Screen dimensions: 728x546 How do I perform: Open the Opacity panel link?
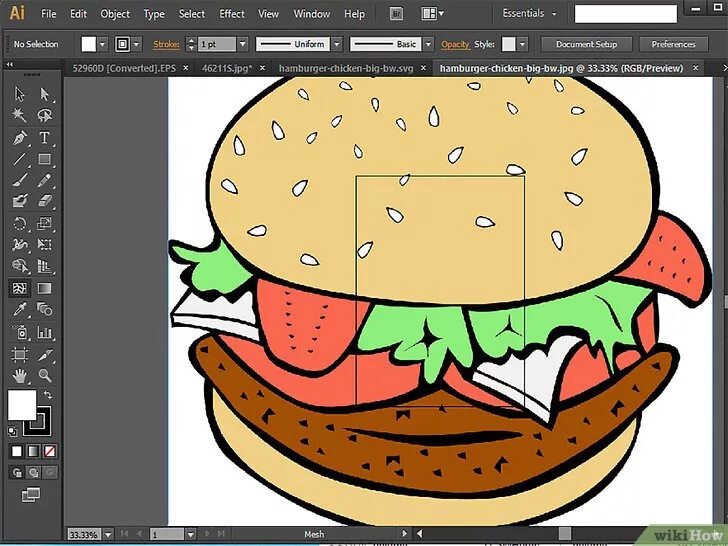(455, 45)
